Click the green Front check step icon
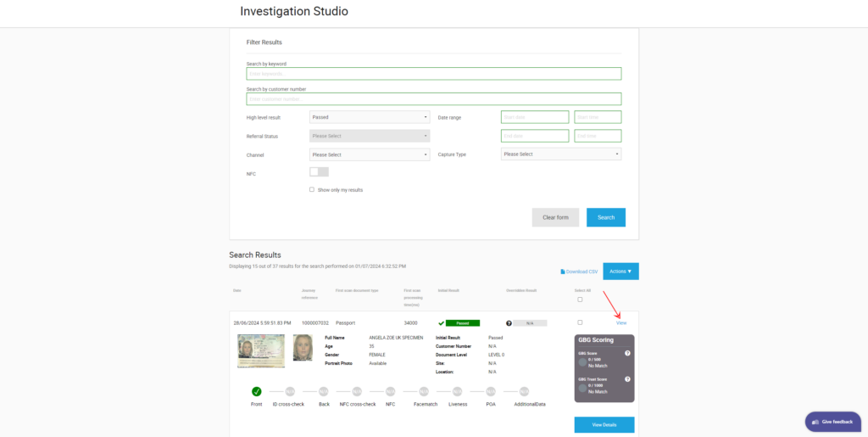 [256, 391]
